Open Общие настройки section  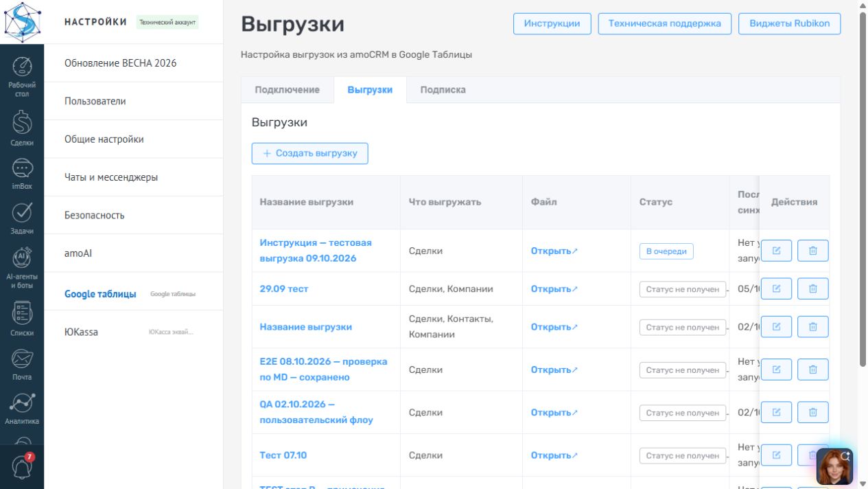(134, 139)
